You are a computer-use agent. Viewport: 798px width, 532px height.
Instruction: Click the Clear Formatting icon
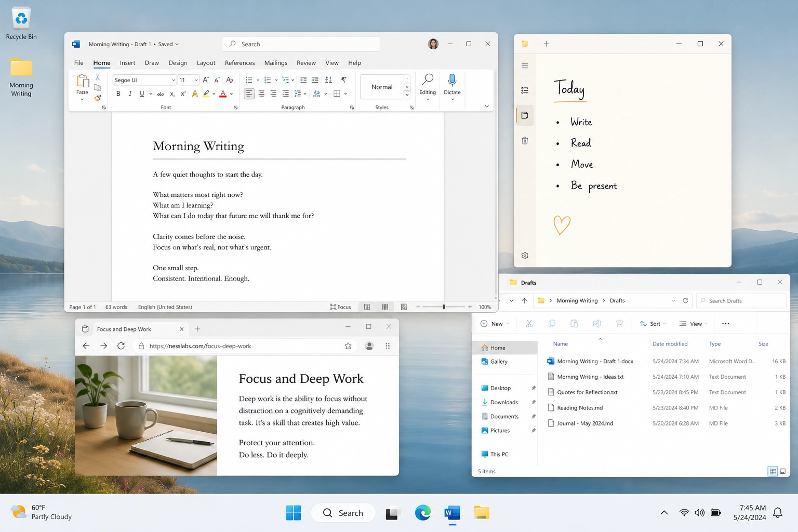(x=230, y=80)
